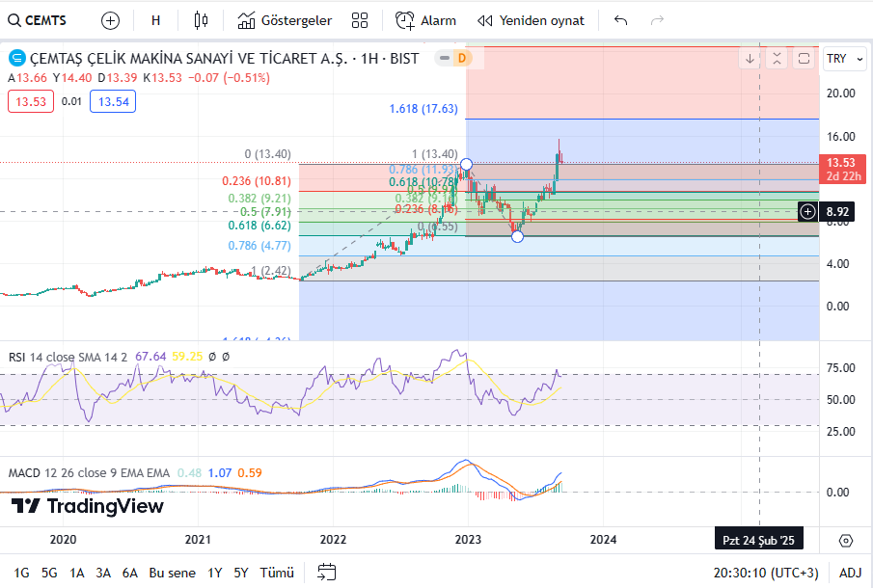The height and width of the screenshot is (588, 873).
Task: Click the 0.618 (6.62) Fibonacci label
Action: click(x=259, y=226)
